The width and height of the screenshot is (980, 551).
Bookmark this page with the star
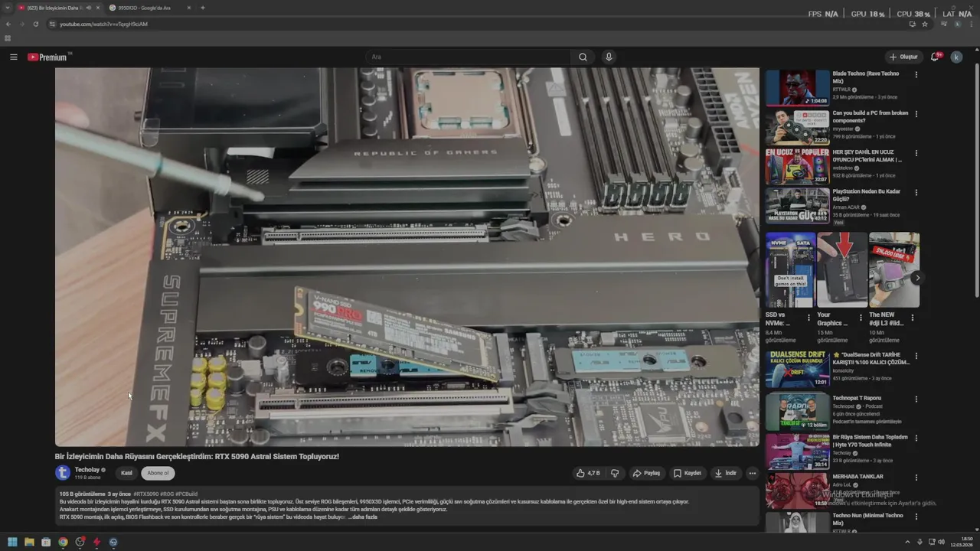click(x=925, y=24)
